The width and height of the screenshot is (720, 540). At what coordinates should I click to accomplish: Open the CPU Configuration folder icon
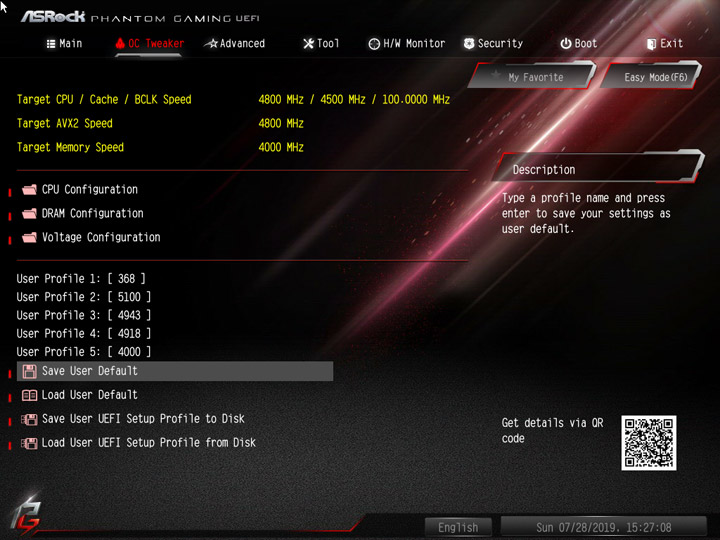pyautogui.click(x=29, y=190)
